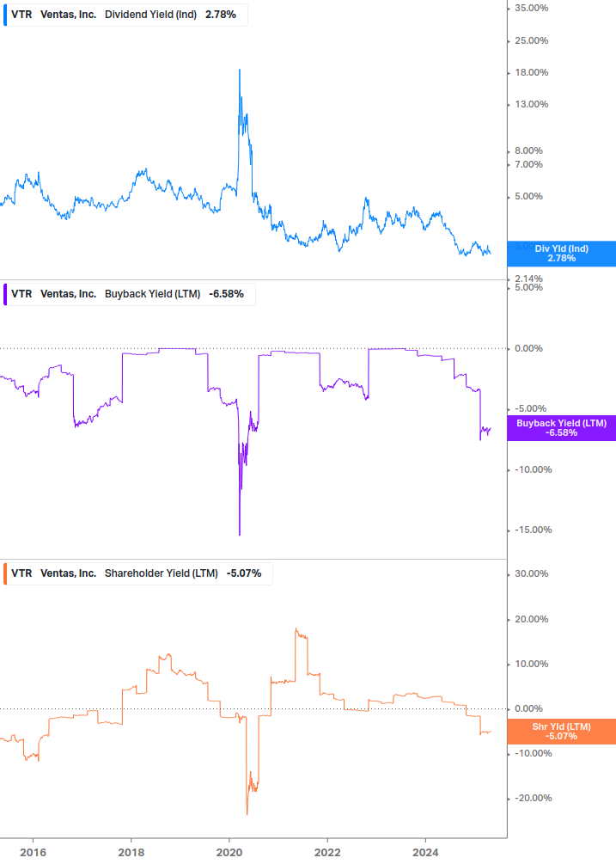616x864 pixels.
Task: Click the -5.00% buyback axis label
Action: tap(530, 408)
